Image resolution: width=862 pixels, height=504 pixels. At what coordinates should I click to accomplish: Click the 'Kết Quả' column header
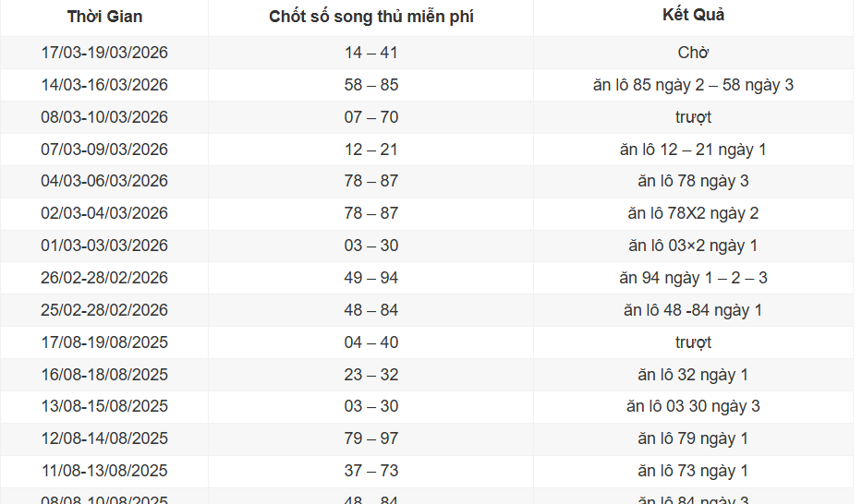[693, 15]
